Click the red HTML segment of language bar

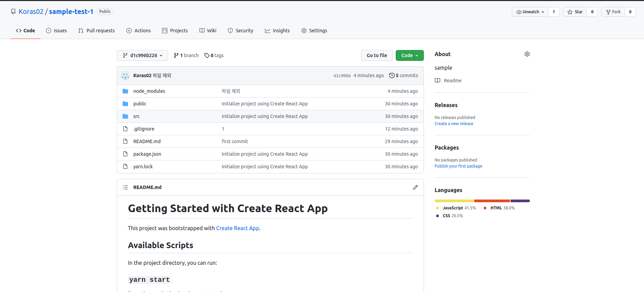click(492, 201)
